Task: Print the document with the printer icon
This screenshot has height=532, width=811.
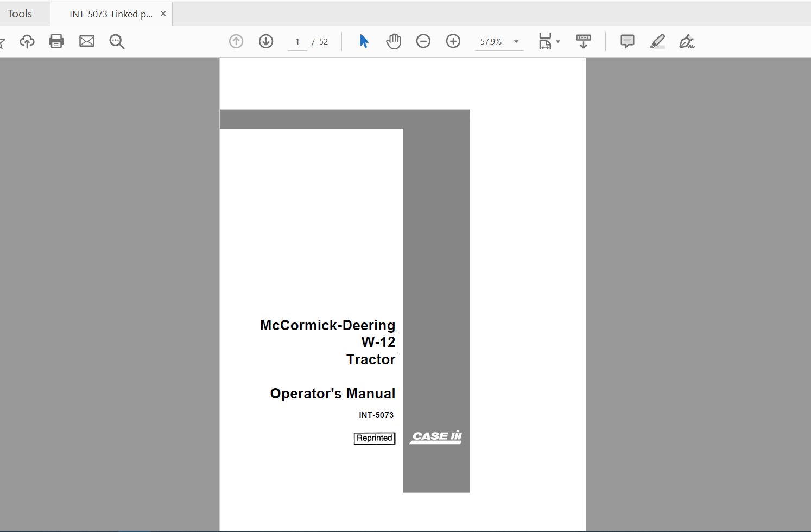Action: click(56, 41)
